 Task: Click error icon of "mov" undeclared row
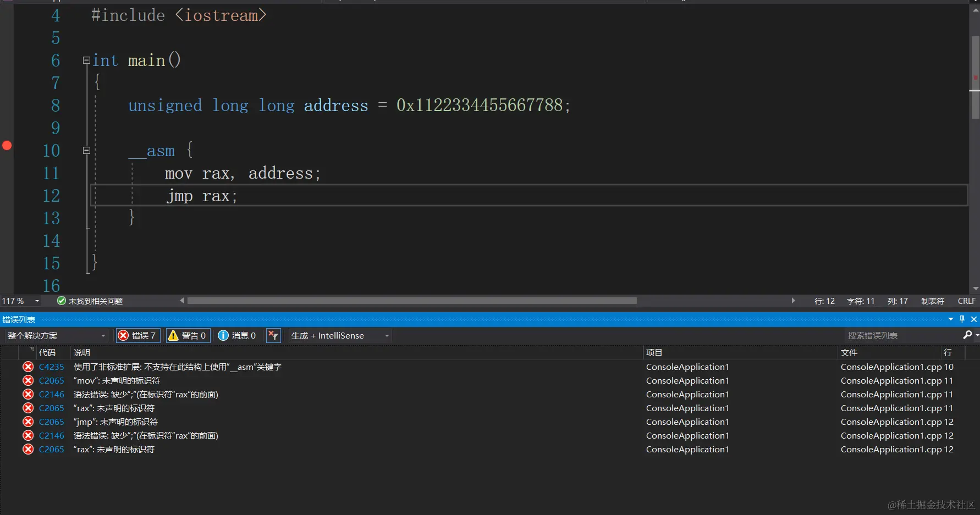click(x=28, y=380)
